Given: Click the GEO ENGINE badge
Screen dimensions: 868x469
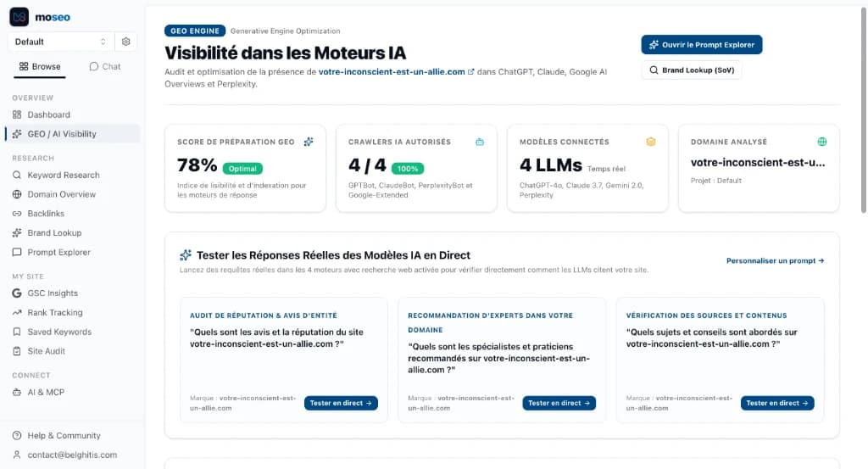Looking at the screenshot, I should 195,31.
